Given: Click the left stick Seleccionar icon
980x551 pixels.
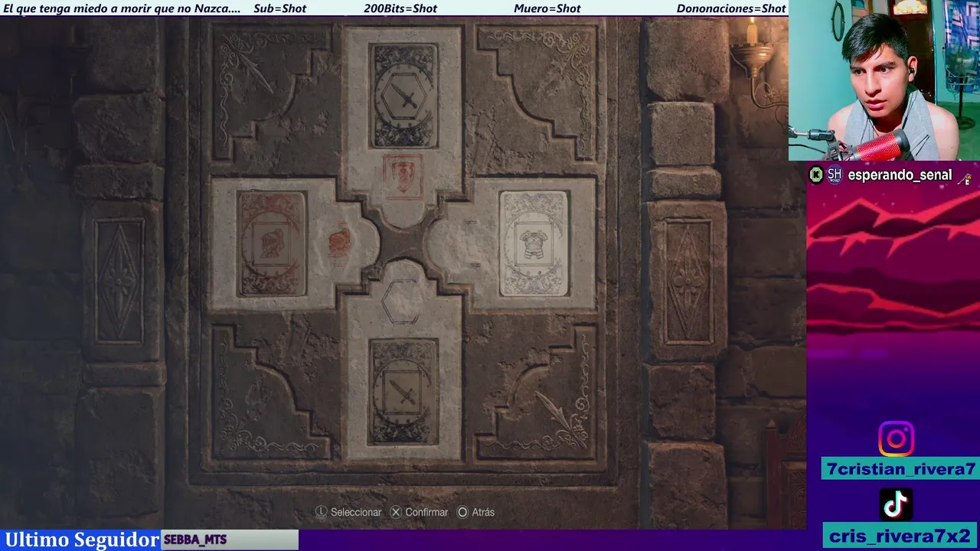Looking at the screenshot, I should coord(322,512).
